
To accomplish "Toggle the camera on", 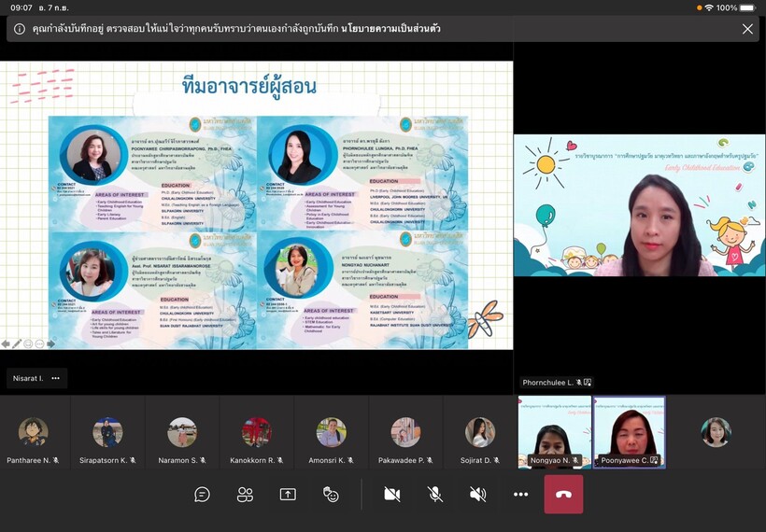I will [392, 495].
